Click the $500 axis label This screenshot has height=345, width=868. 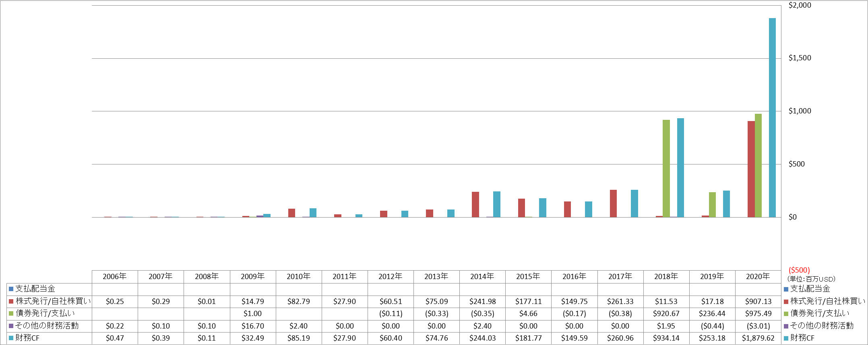(796, 164)
